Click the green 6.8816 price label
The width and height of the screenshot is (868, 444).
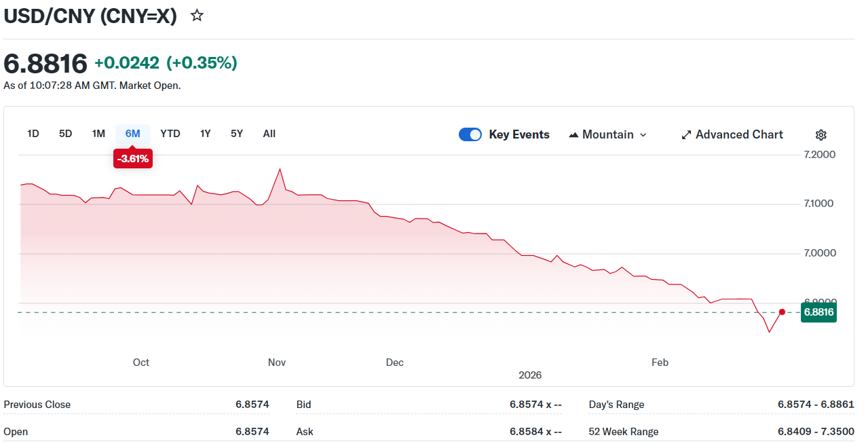click(x=818, y=312)
